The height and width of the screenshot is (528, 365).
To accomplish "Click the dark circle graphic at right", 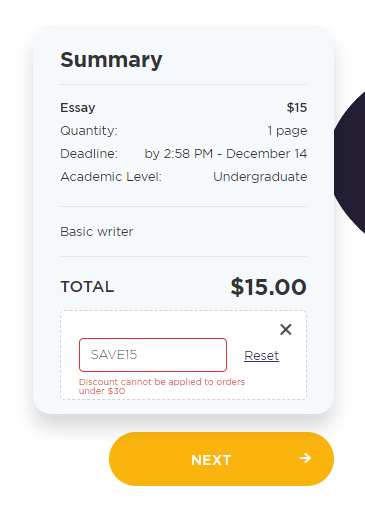I will [x=350, y=162].
